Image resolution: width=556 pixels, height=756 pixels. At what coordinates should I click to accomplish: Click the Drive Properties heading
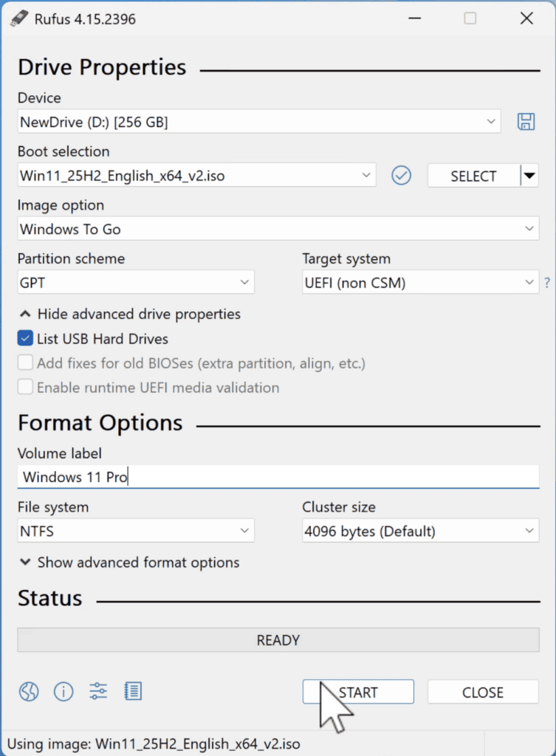tap(102, 67)
